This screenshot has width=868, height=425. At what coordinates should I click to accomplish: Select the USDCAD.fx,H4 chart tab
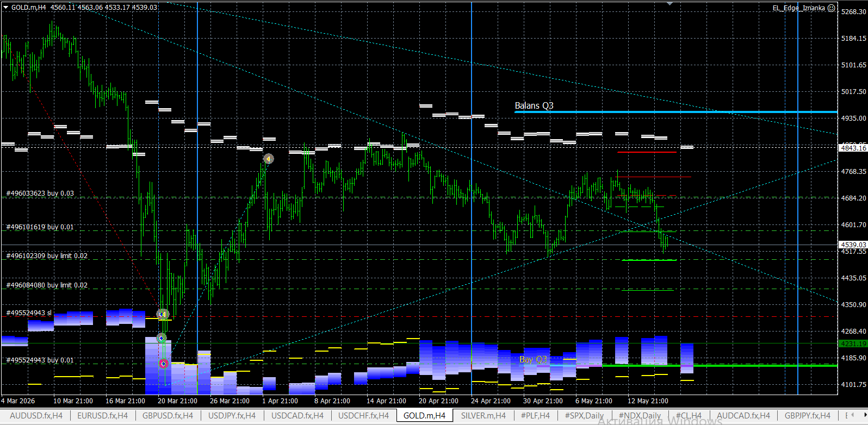pyautogui.click(x=297, y=416)
